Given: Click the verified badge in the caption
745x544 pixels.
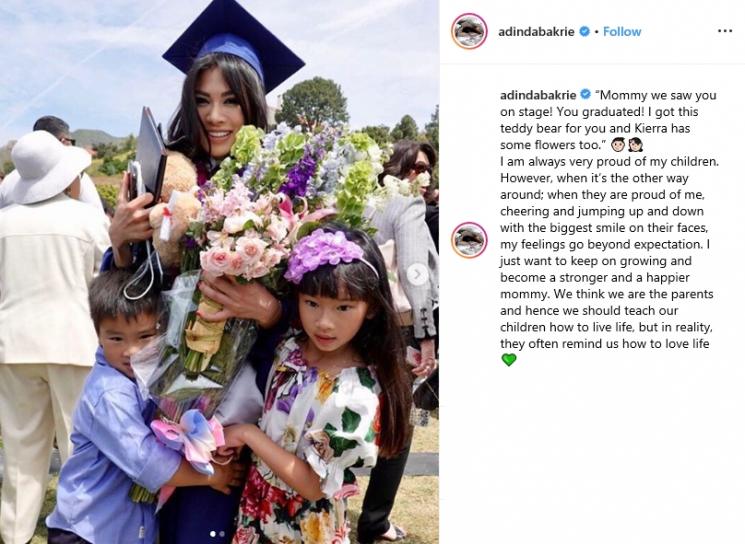Looking at the screenshot, I should click(x=585, y=95).
